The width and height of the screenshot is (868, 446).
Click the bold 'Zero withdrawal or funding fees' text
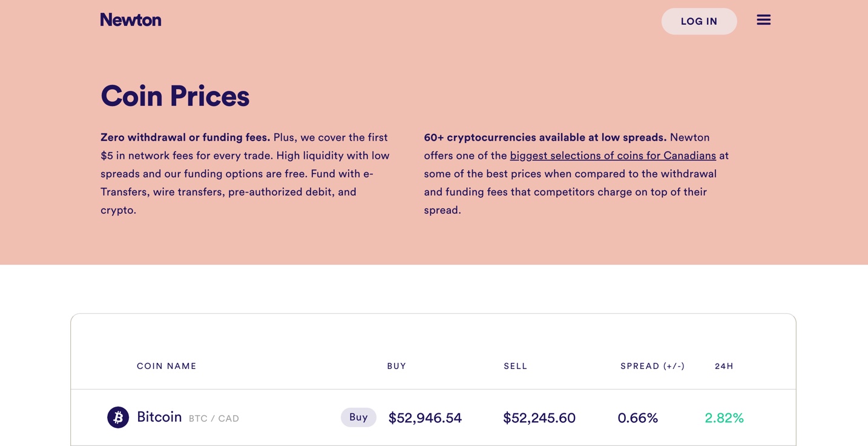(185, 138)
